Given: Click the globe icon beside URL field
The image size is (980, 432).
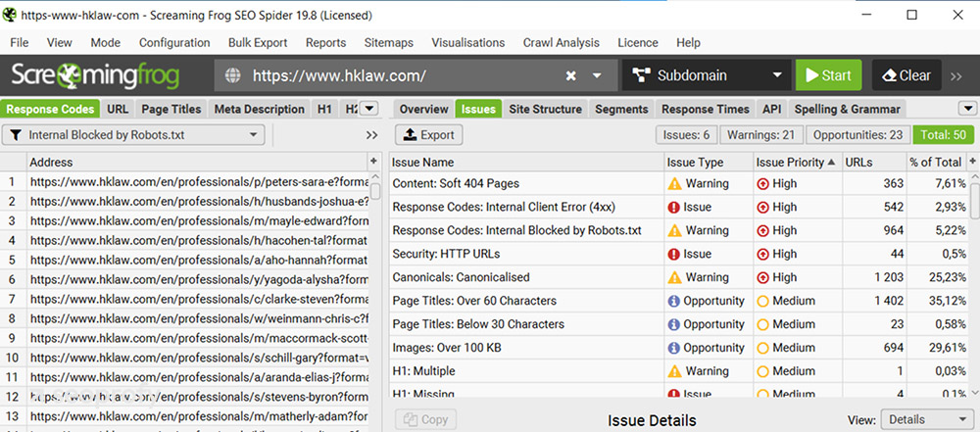Looking at the screenshot, I should pyautogui.click(x=232, y=75).
